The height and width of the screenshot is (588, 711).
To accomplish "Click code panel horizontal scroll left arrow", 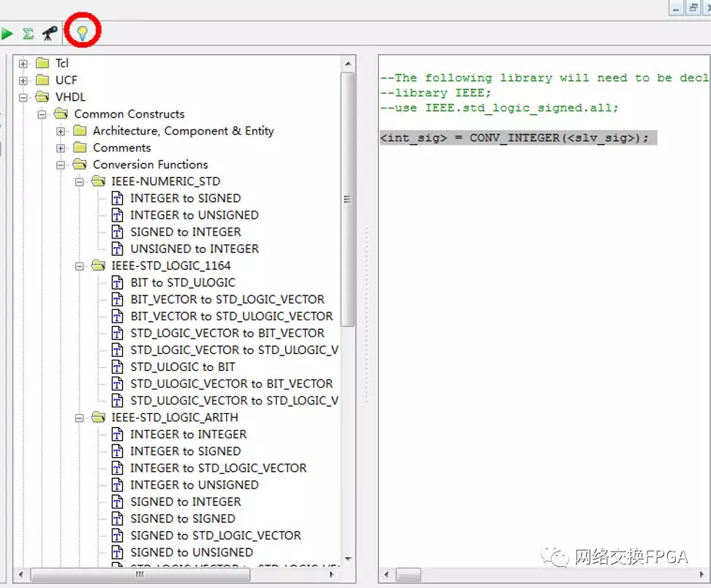I will pos(386,575).
